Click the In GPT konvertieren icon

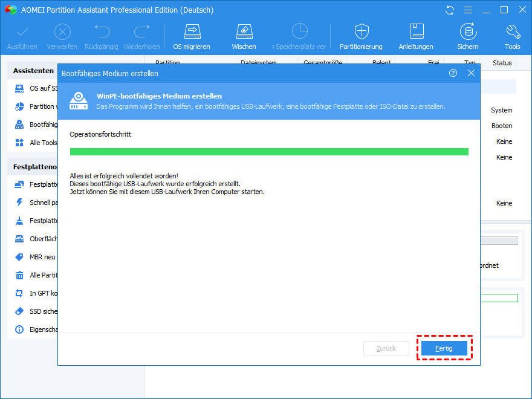[x=19, y=293]
